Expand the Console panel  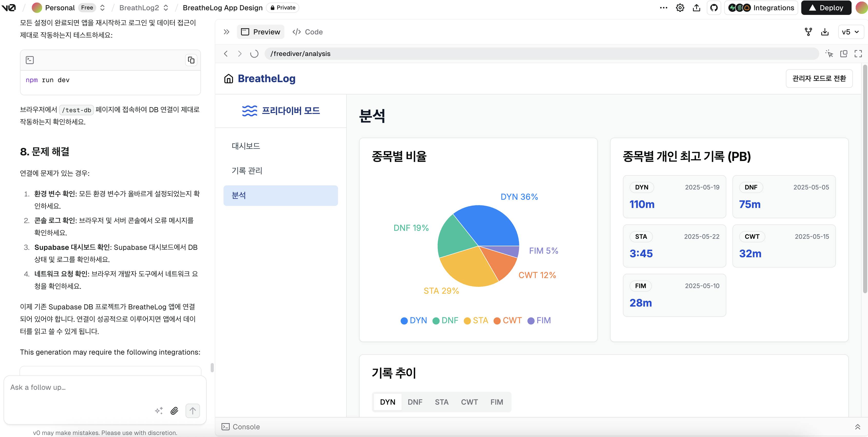857,427
